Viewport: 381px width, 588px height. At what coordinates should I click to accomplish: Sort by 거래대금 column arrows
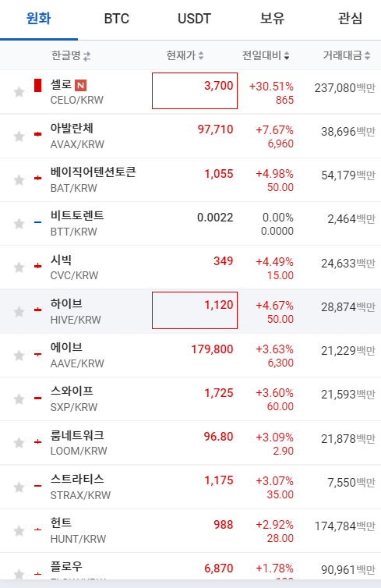[x=368, y=56]
